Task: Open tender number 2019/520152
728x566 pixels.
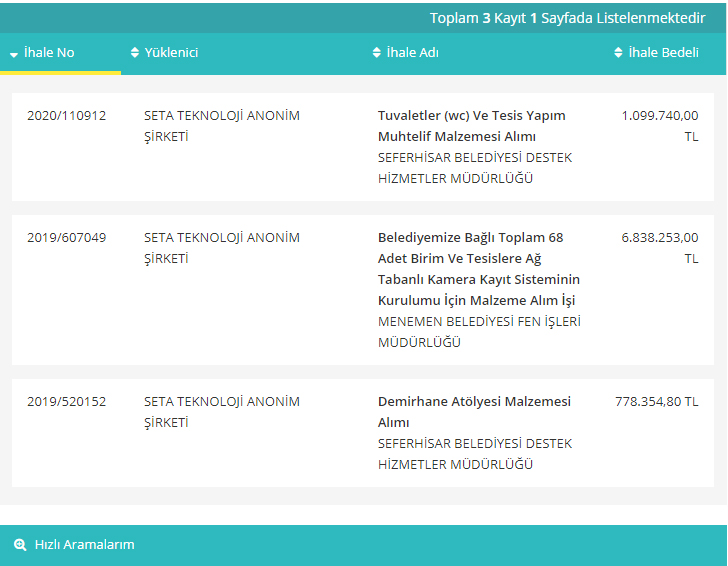Action: tap(66, 402)
